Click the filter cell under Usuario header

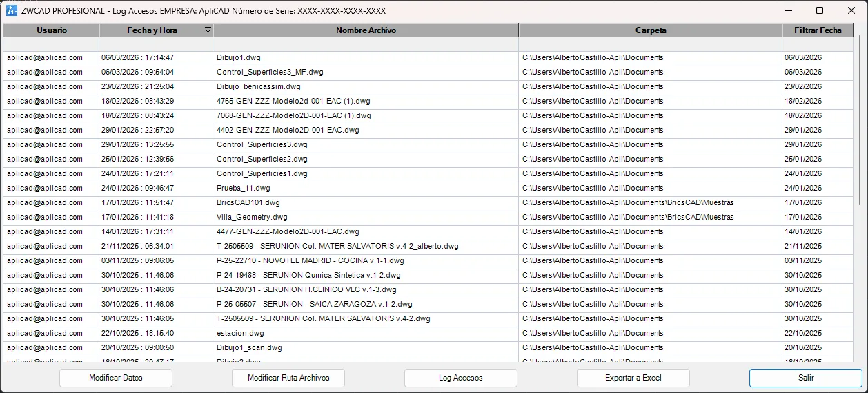[51, 44]
